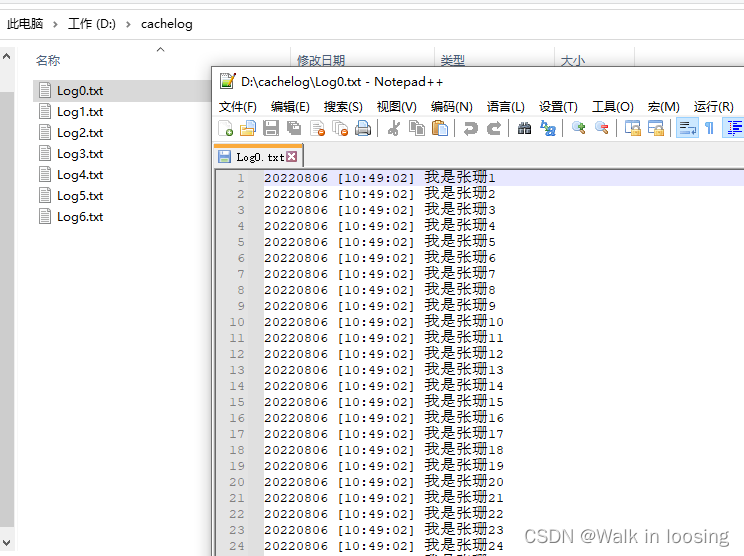Open Find with the binoculars icon

(525, 128)
